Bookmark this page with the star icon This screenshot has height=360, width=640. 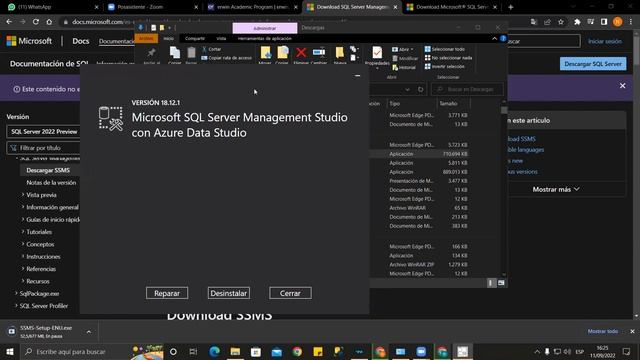point(561,22)
